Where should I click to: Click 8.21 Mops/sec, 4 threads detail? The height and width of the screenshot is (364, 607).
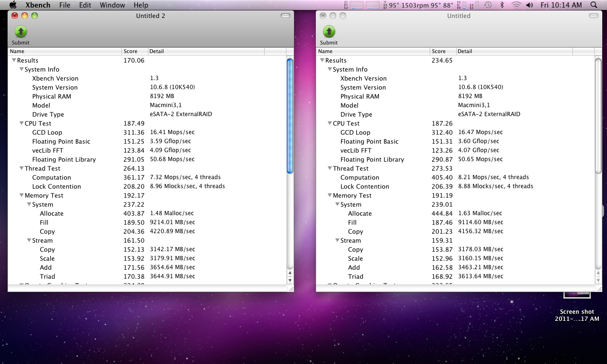pyautogui.click(x=494, y=177)
